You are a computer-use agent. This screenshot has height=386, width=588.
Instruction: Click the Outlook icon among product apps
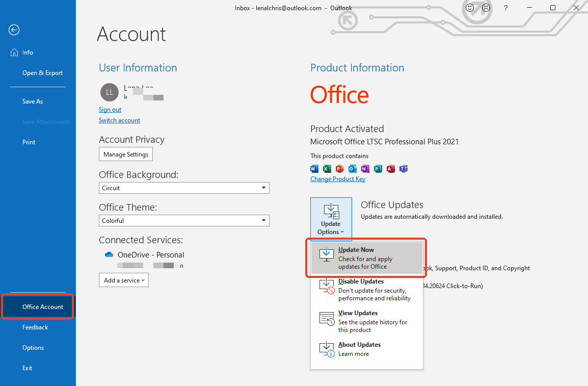point(352,169)
